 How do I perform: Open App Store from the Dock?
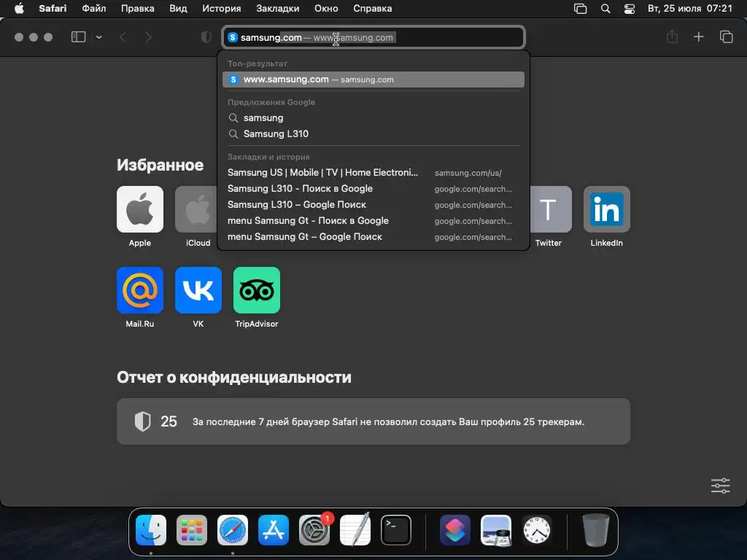pos(274,530)
